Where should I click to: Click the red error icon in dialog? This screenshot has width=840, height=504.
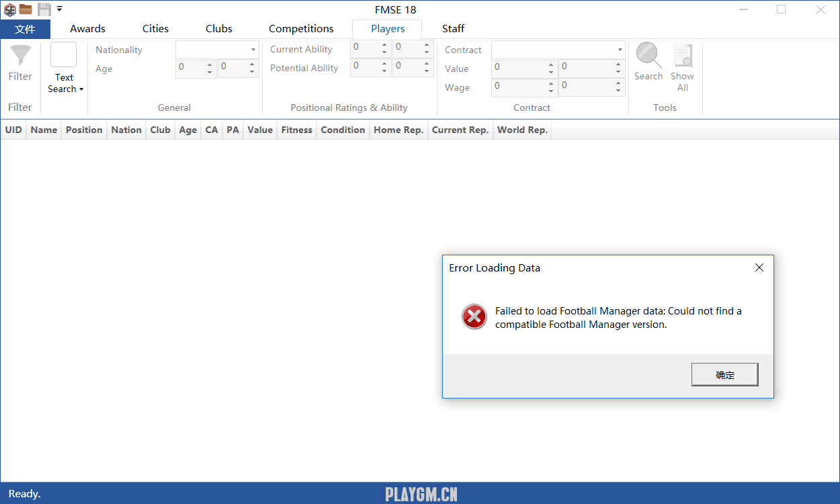coord(474,317)
